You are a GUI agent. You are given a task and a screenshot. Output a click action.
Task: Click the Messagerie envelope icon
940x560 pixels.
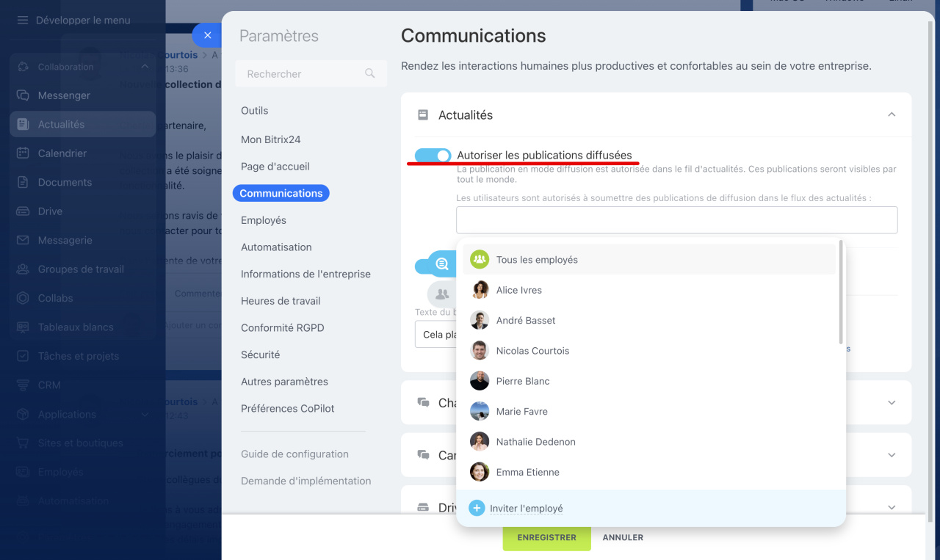point(23,240)
